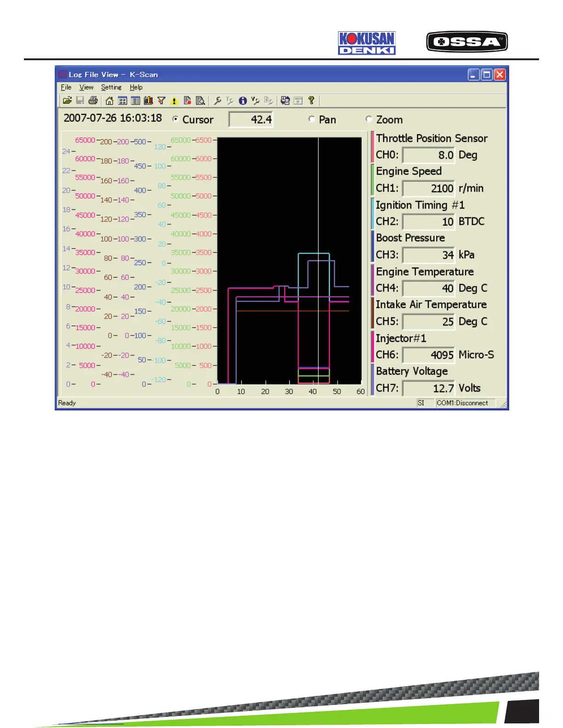Select the Cursor radio button

coord(175,119)
